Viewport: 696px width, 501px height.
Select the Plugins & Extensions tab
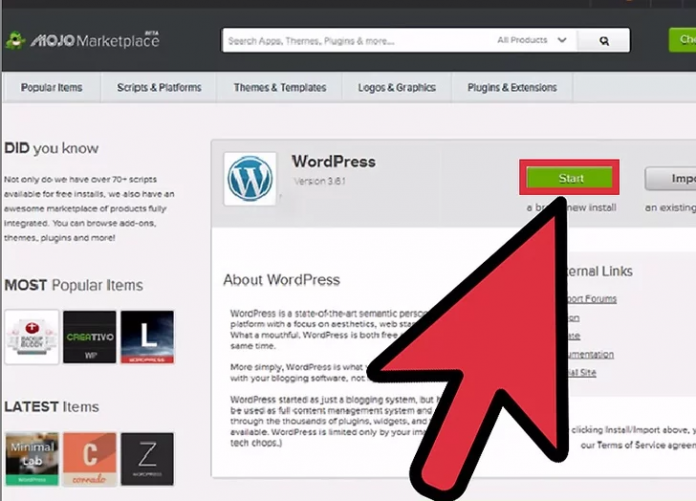click(511, 88)
